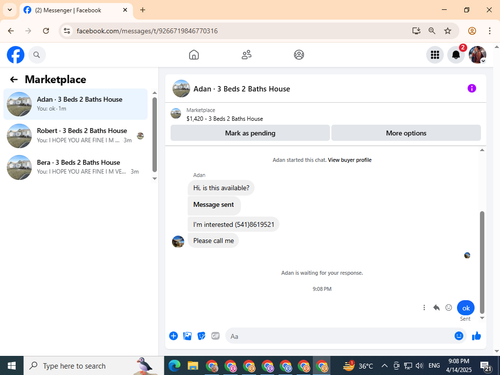
Task: Bookmark this page with the star
Action: tap(447, 31)
